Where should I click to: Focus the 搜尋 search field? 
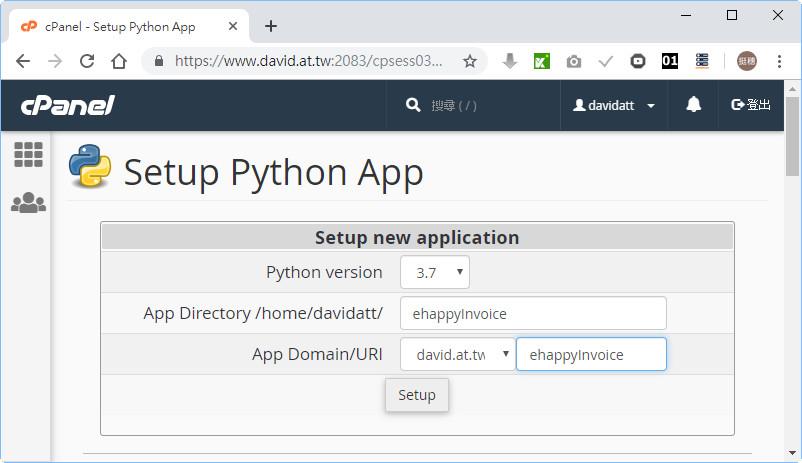[x=454, y=105]
